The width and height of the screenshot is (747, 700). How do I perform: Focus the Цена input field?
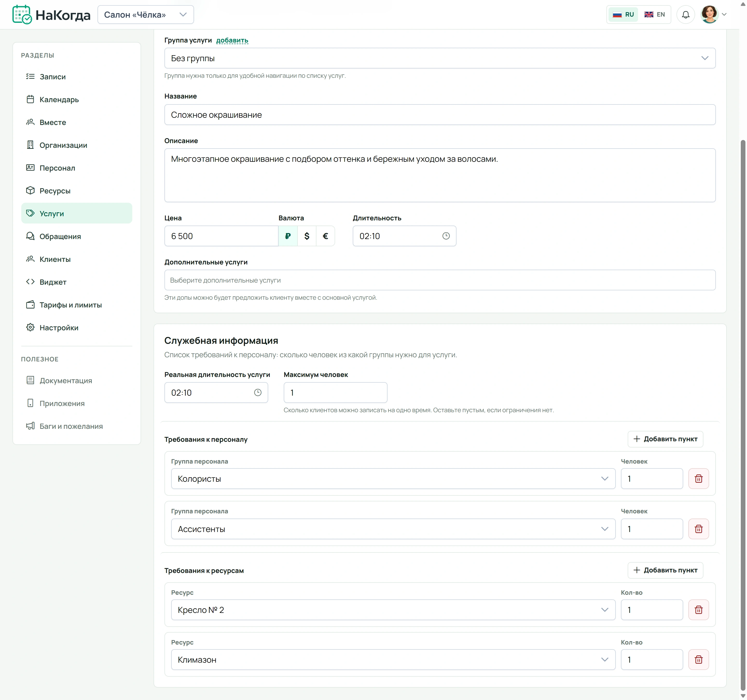(x=221, y=236)
